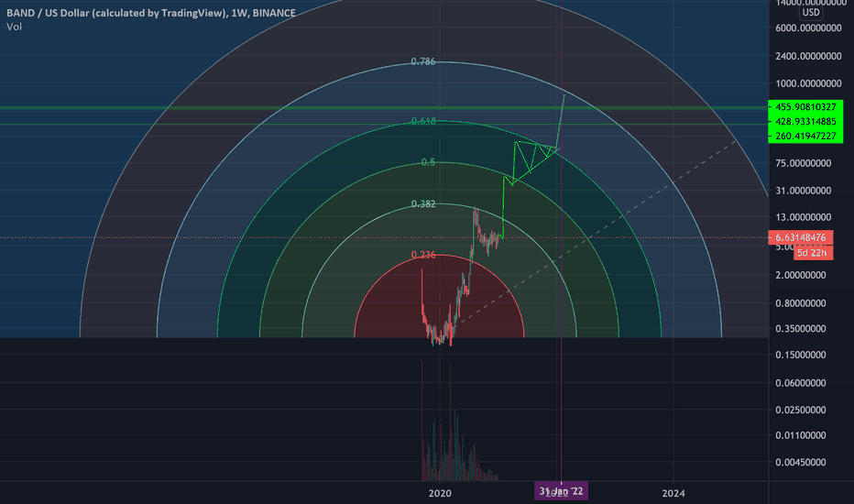Click the 260.41947227 green price label
The height and width of the screenshot is (504, 854).
805,137
